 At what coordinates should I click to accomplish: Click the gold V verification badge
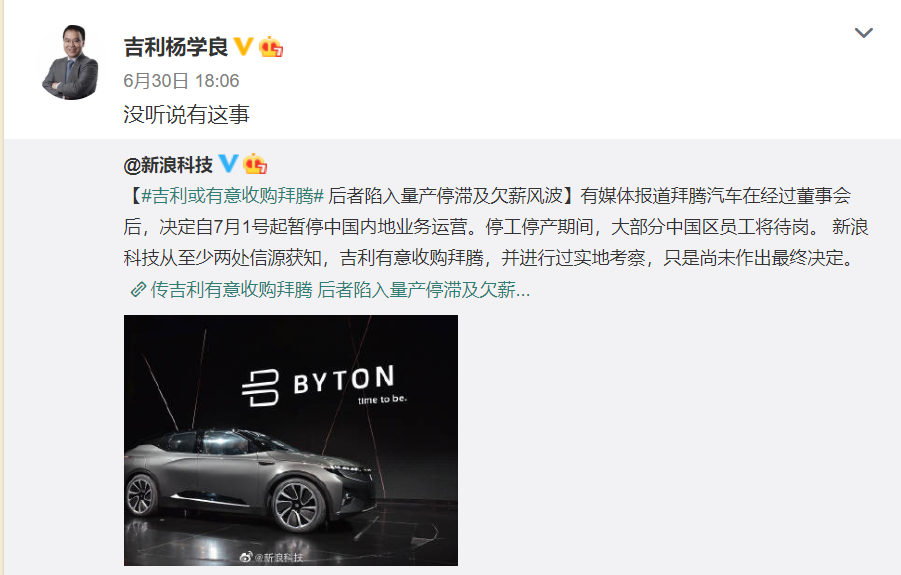[244, 47]
